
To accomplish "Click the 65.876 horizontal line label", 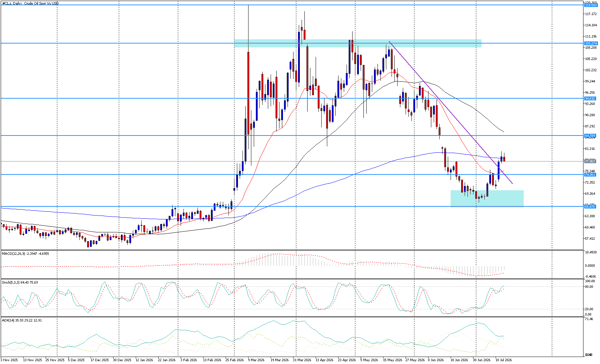I will click(x=590, y=206).
